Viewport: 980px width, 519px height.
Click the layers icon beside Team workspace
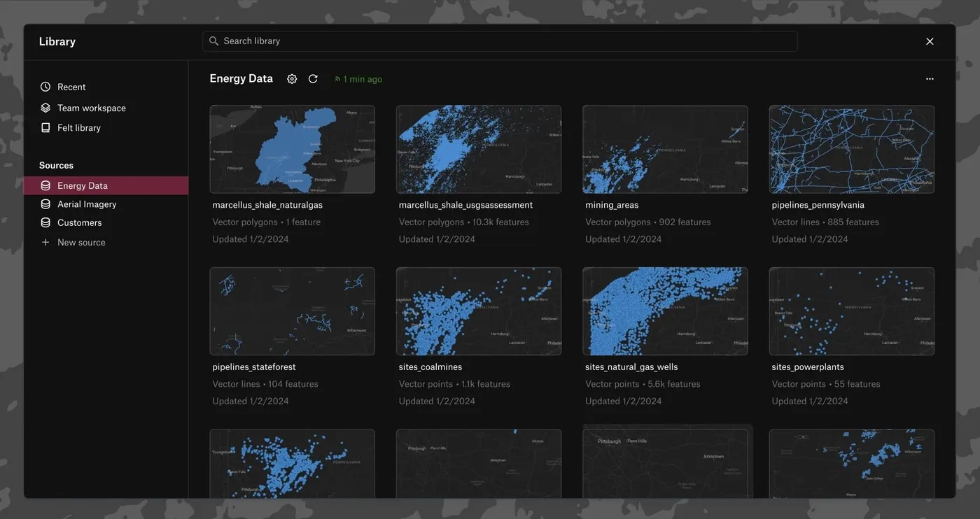[45, 108]
